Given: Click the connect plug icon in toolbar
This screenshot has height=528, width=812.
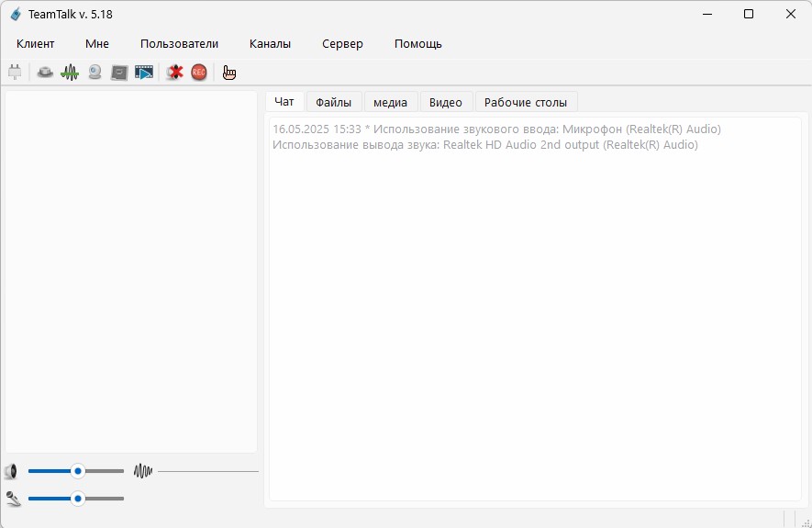Looking at the screenshot, I should [15, 73].
